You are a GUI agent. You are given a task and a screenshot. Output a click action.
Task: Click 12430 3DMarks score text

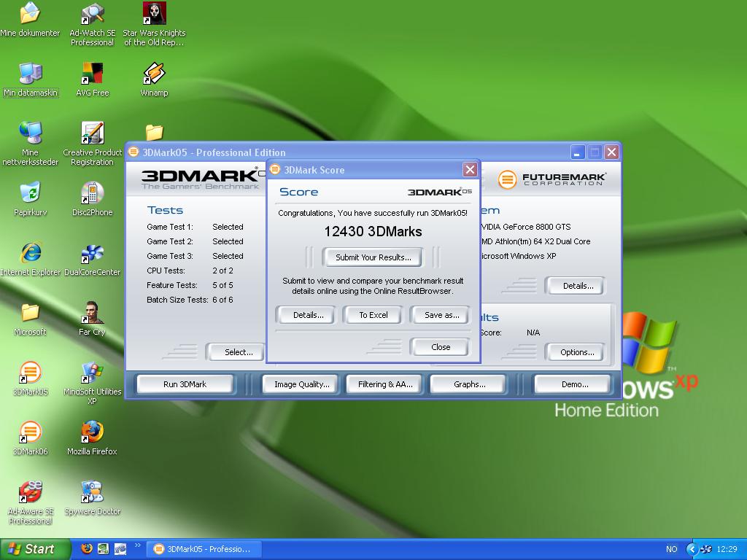(x=373, y=231)
